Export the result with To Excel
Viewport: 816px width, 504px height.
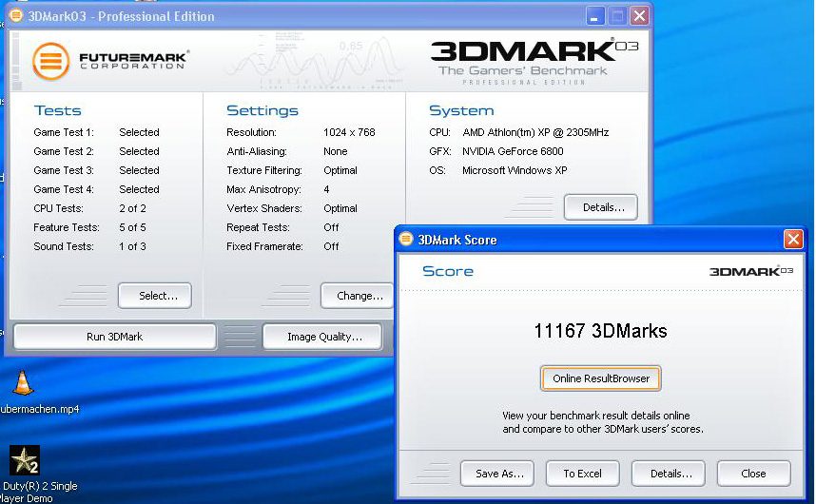582,474
